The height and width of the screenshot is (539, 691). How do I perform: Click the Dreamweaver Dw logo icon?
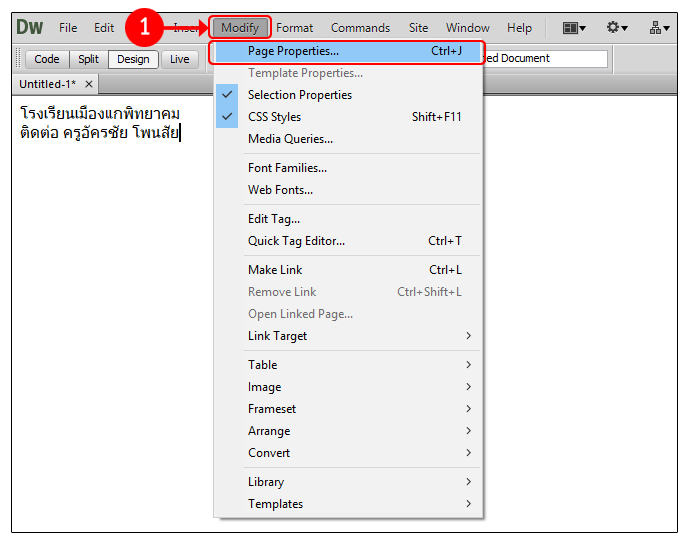coord(30,28)
